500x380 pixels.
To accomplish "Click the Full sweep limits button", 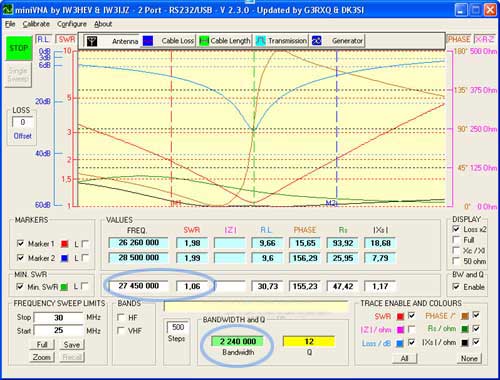I will (42, 345).
